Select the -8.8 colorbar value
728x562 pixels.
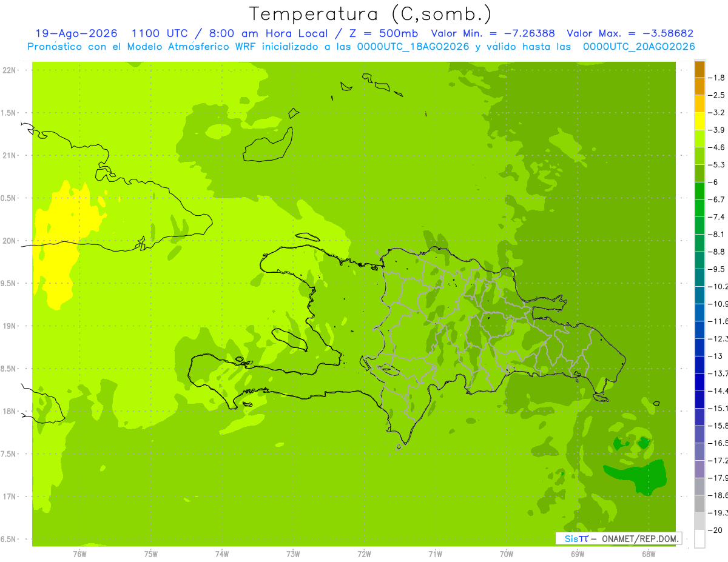[x=717, y=252]
